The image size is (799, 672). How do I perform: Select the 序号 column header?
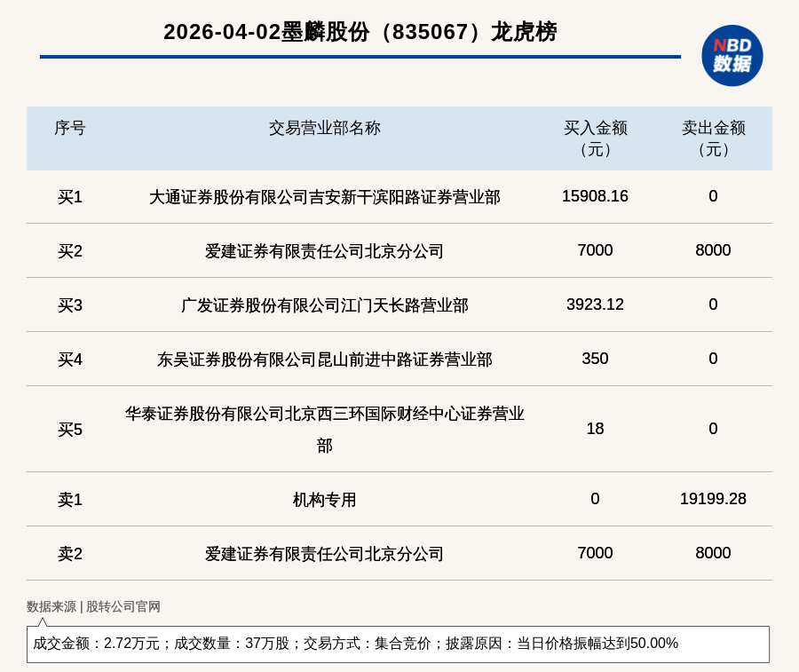tap(70, 128)
